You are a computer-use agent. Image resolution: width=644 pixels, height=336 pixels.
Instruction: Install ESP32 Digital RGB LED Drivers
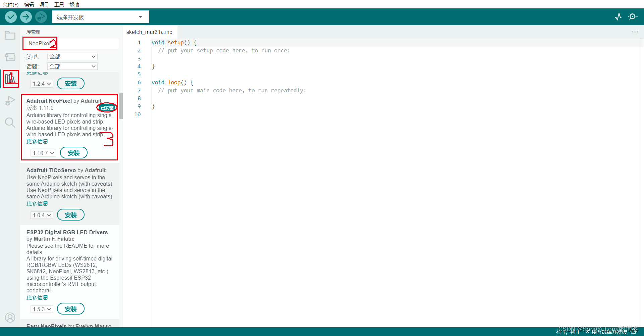71,309
